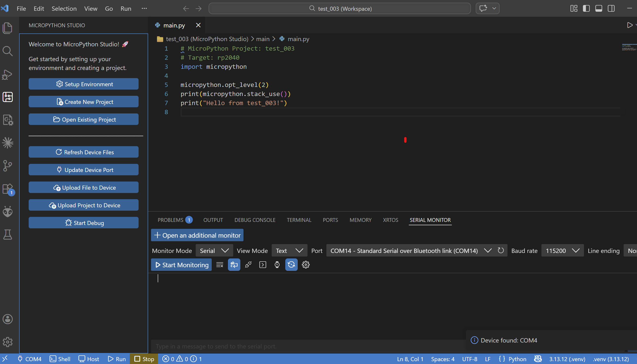Viewport: 637px width, 364px height.
Task: Expand the Copilot chat dropdown arrow
Action: click(x=494, y=9)
